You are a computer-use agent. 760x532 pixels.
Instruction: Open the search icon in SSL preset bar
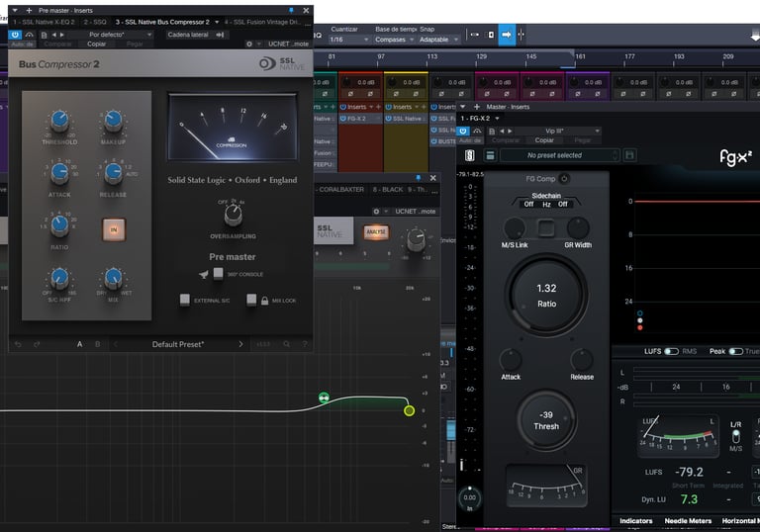click(287, 344)
